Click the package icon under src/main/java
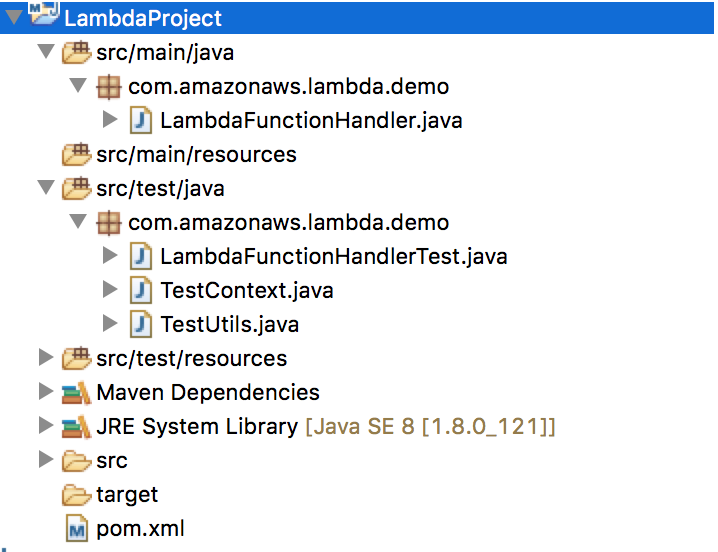The height and width of the screenshot is (552, 718). (x=108, y=87)
